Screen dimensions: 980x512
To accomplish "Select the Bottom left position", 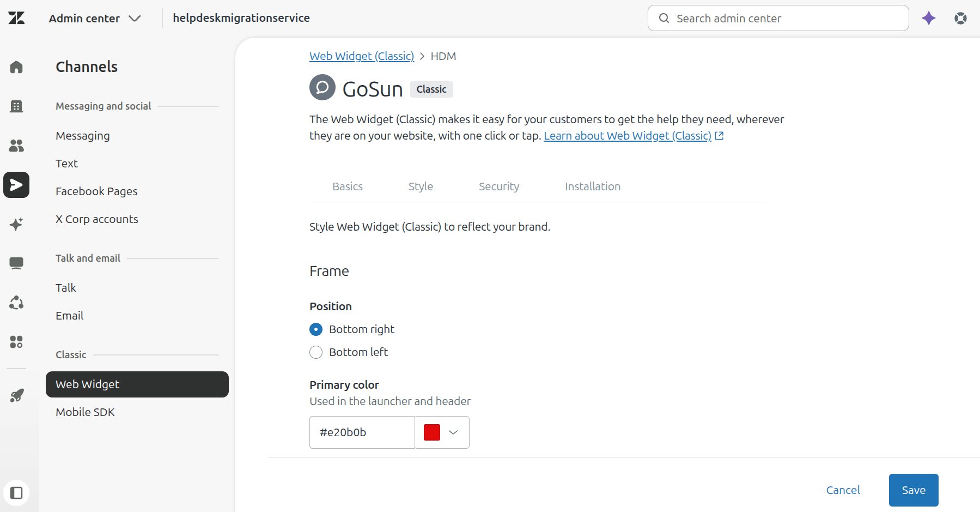I will pyautogui.click(x=316, y=352).
